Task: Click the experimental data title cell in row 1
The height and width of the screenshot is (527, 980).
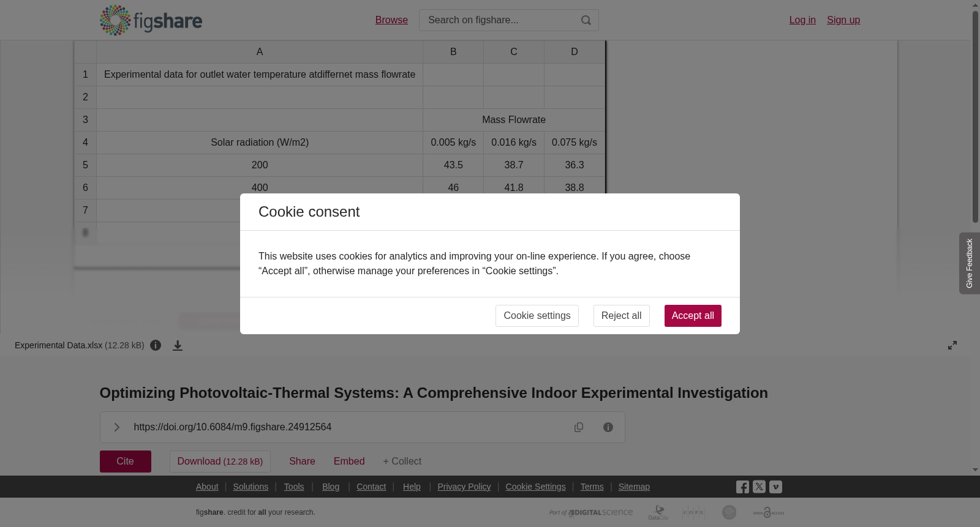Action: pyautogui.click(x=260, y=75)
